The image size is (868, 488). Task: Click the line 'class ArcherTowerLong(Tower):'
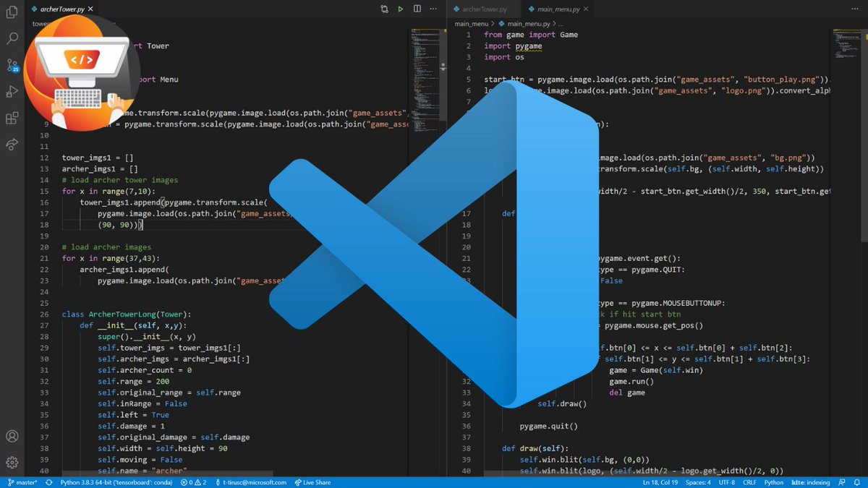127,314
